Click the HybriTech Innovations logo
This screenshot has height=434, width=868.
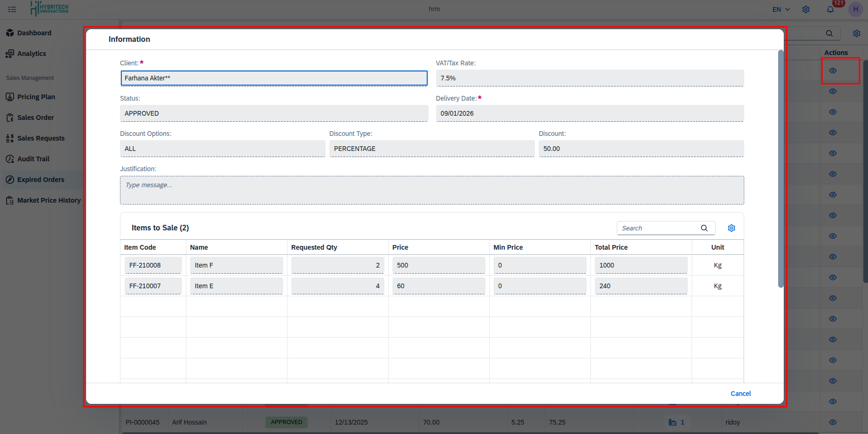point(49,8)
